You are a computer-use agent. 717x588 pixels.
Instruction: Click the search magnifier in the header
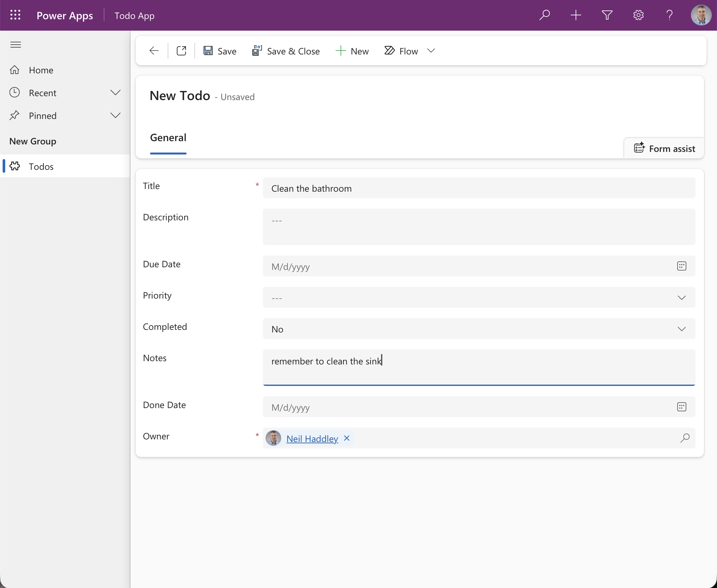(544, 15)
